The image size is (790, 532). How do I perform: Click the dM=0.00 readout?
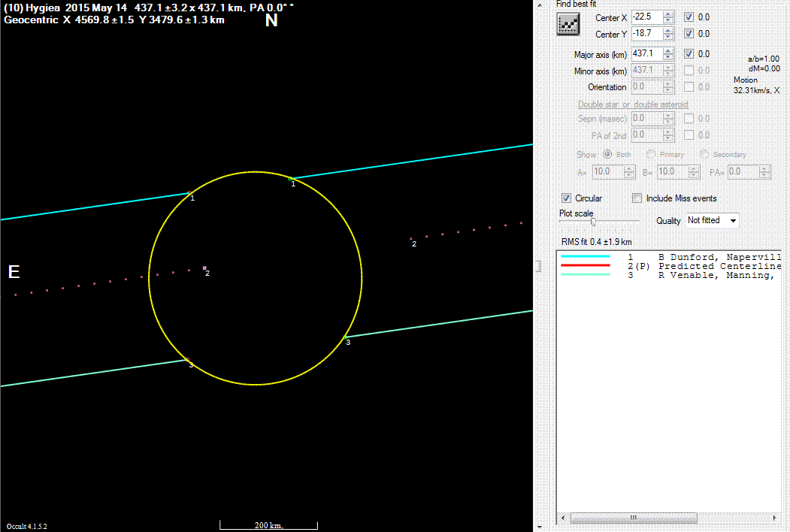click(764, 68)
